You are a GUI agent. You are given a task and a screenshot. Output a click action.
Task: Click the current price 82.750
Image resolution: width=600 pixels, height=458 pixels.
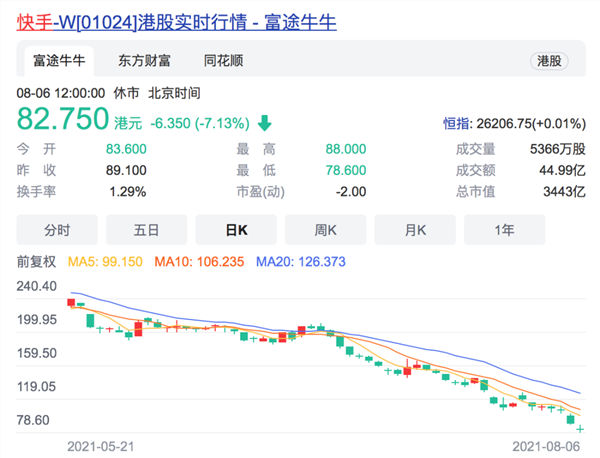63,119
